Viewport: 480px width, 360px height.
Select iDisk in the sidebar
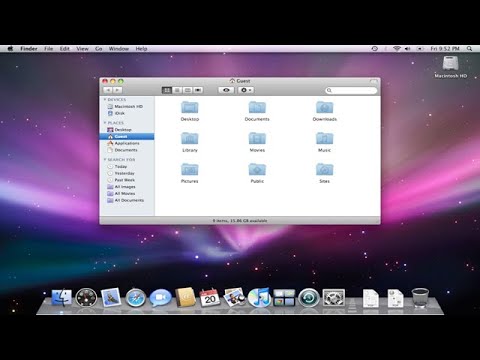[x=127, y=113]
